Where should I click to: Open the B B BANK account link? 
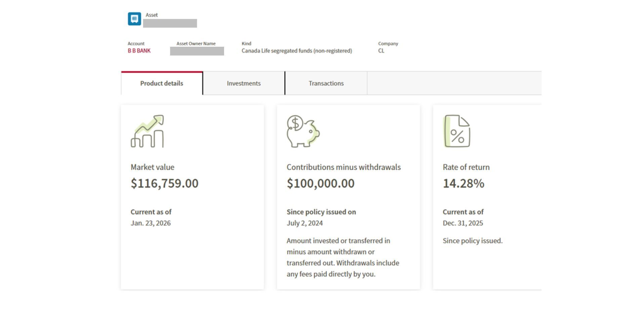[x=139, y=51]
